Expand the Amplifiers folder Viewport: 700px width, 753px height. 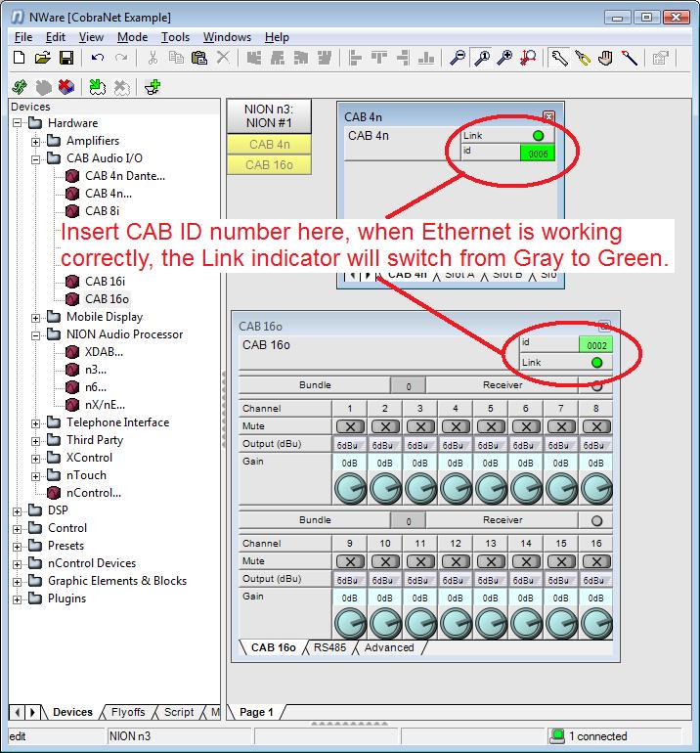coord(36,141)
